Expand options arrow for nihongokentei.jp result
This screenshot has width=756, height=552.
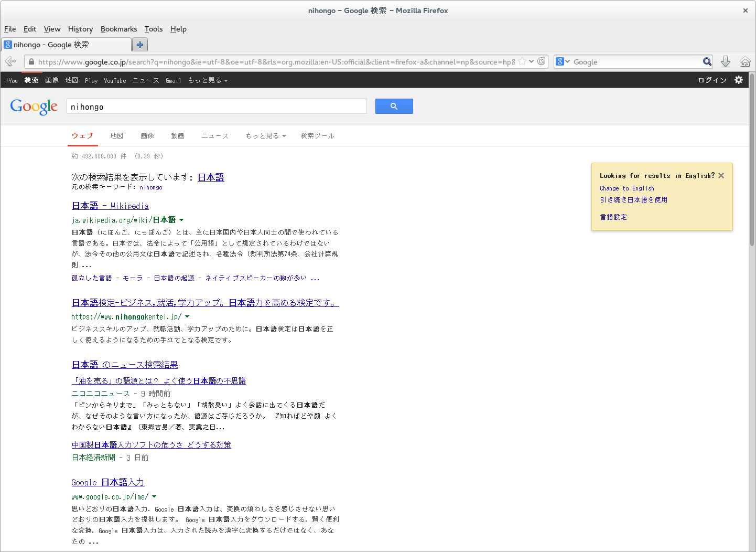coord(187,316)
